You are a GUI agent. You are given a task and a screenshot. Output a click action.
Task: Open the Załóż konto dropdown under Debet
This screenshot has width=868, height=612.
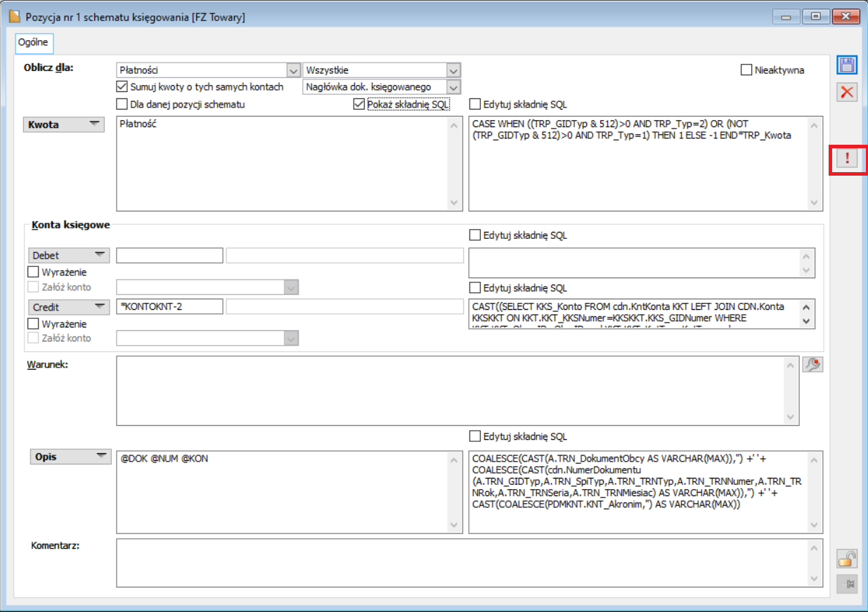(290, 287)
